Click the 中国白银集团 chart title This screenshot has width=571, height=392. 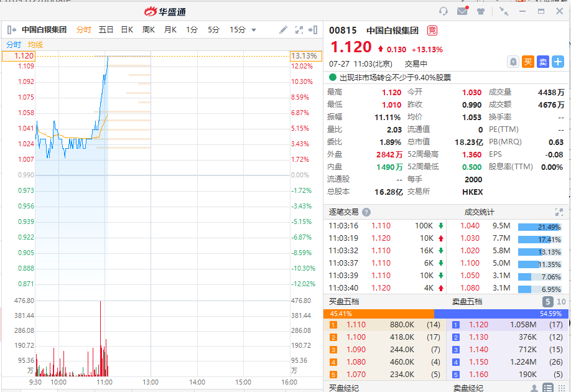point(44,30)
